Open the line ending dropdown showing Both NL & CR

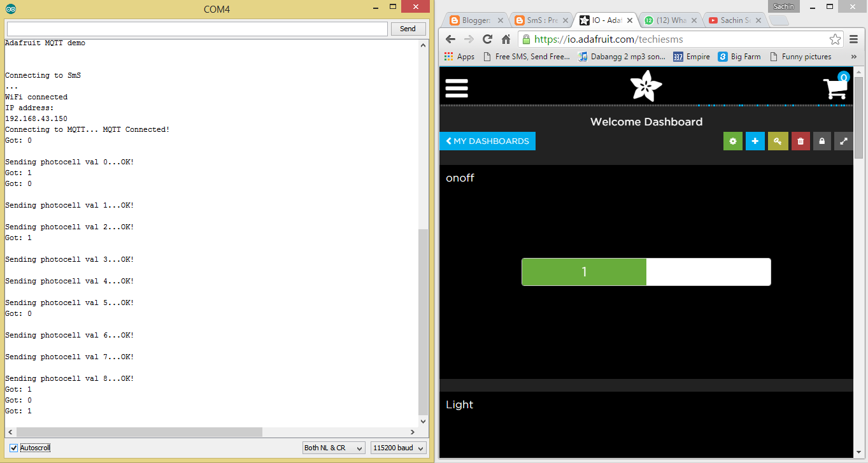(x=333, y=448)
